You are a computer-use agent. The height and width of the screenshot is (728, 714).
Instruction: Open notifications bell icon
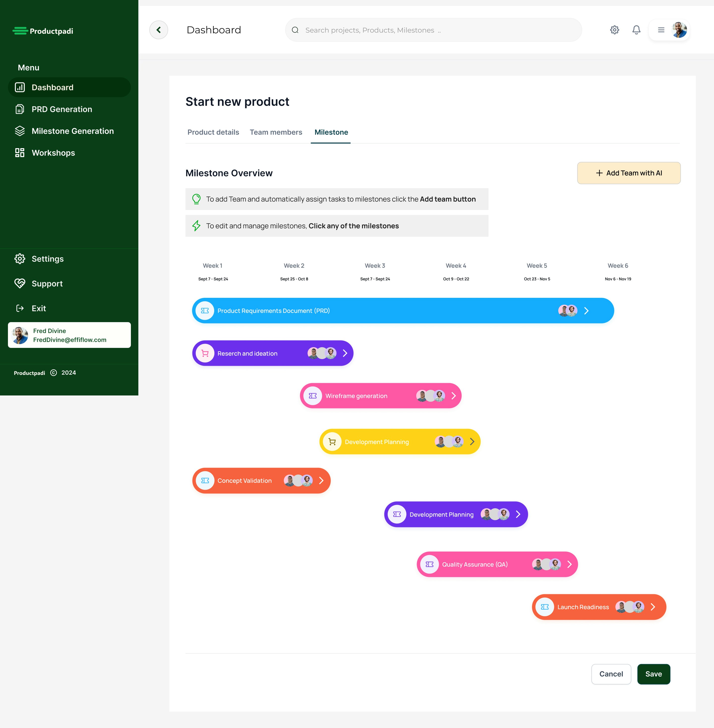pyautogui.click(x=636, y=30)
